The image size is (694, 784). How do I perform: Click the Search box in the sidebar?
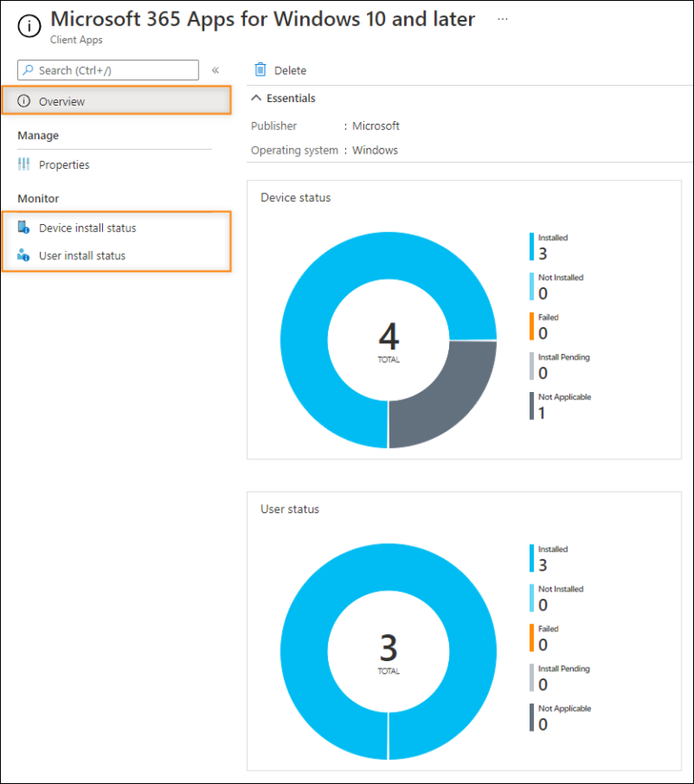coord(108,70)
